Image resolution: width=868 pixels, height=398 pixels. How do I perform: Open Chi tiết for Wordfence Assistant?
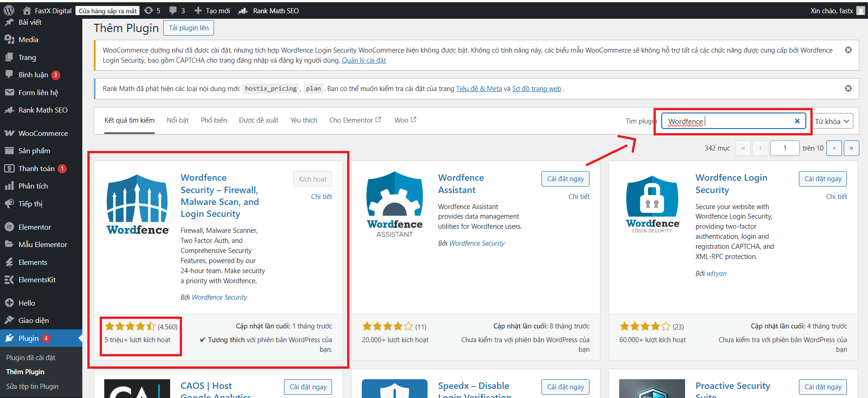579,197
